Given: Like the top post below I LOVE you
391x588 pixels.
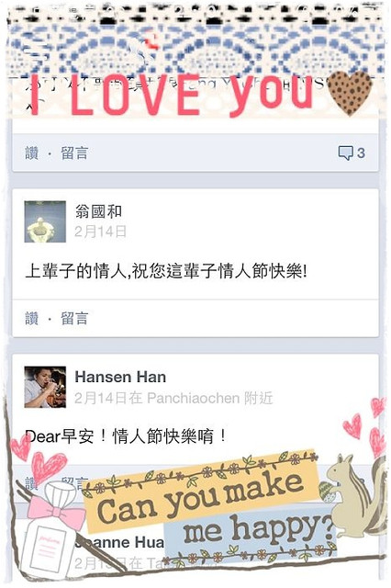Looking at the screenshot, I should pyautogui.click(x=32, y=153).
